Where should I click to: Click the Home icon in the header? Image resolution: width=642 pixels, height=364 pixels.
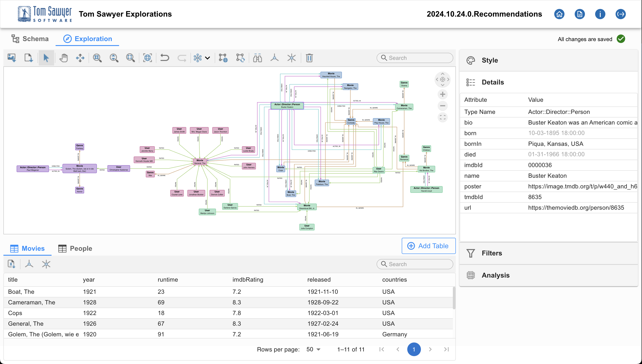(x=559, y=14)
